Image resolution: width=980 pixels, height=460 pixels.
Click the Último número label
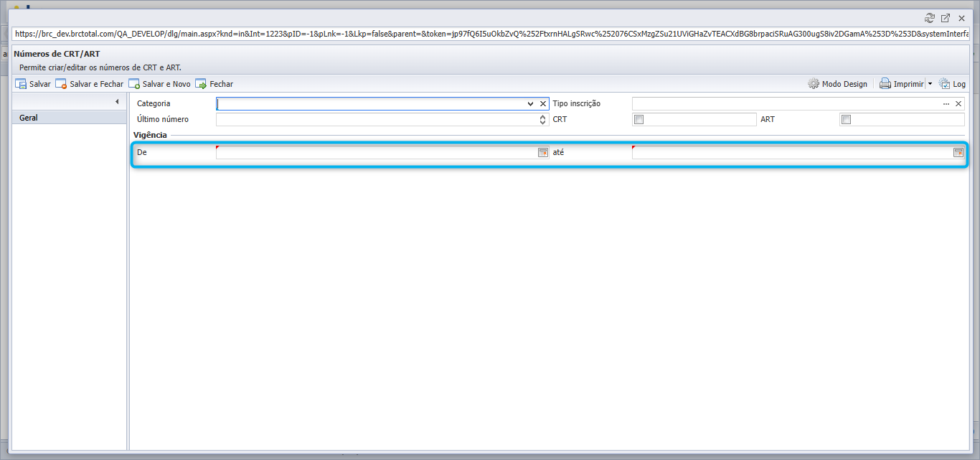coord(163,119)
